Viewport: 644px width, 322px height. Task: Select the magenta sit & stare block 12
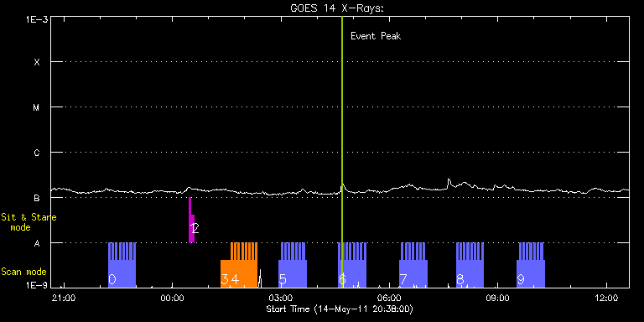click(x=191, y=221)
